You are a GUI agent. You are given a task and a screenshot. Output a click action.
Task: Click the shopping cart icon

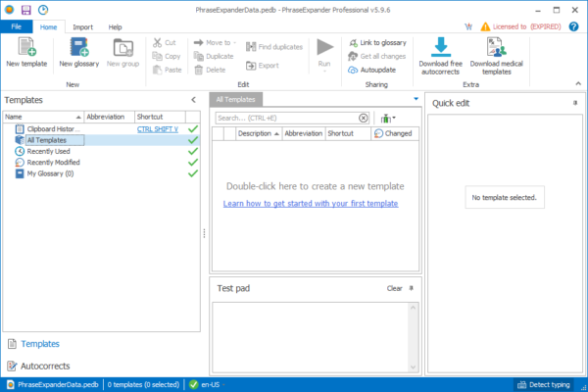(x=468, y=26)
